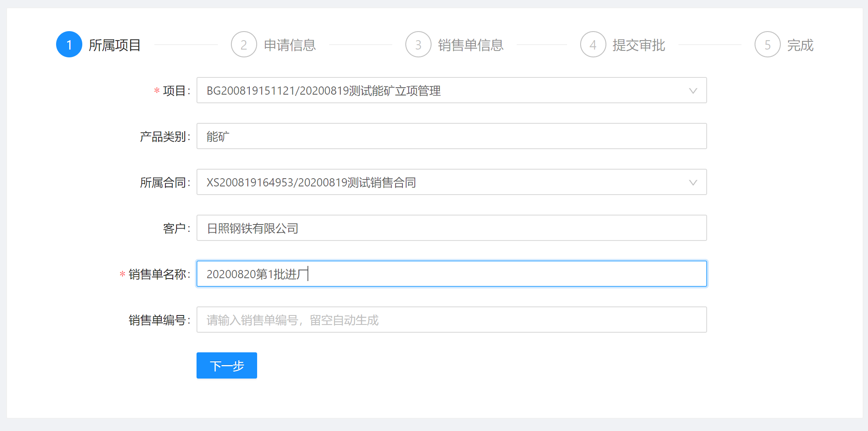Focus the 产品类别 field showing 能矿
The width and height of the screenshot is (868, 431).
[x=452, y=136]
